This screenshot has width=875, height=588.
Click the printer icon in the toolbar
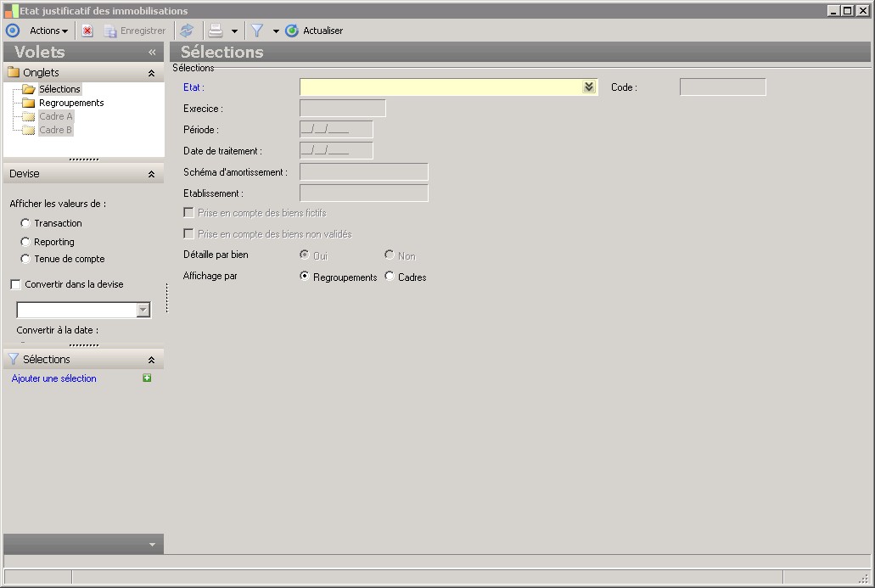click(x=216, y=31)
